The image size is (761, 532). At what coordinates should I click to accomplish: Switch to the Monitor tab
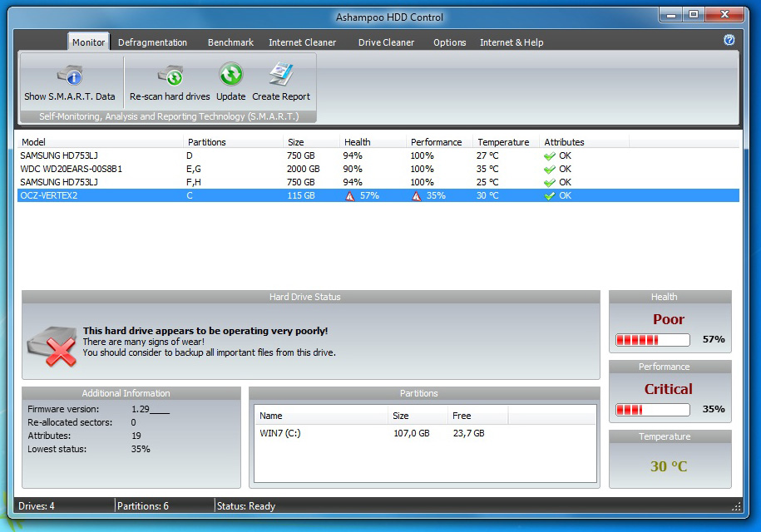[x=88, y=42]
